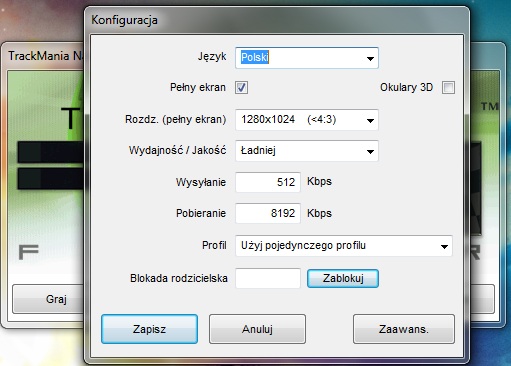The image size is (511, 366).
Task: Enable the Okulary 3D checkbox
Action: point(448,88)
